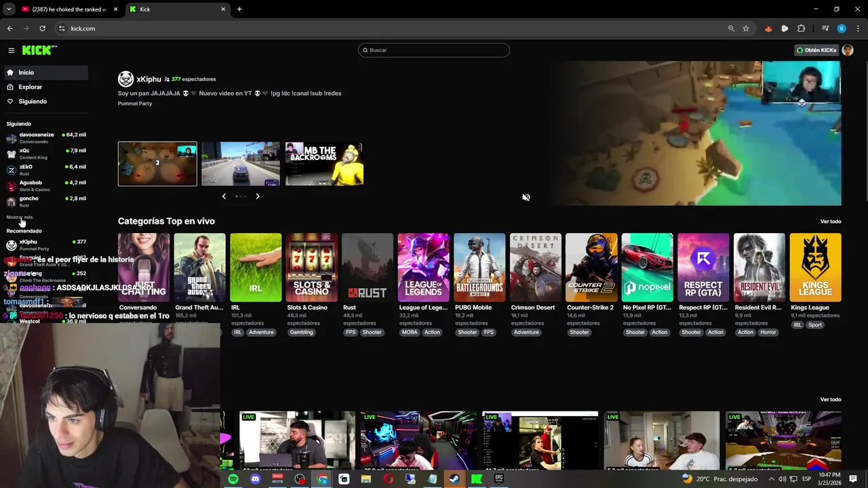Click the green KICK logo
The image size is (868, 488).
39,50
